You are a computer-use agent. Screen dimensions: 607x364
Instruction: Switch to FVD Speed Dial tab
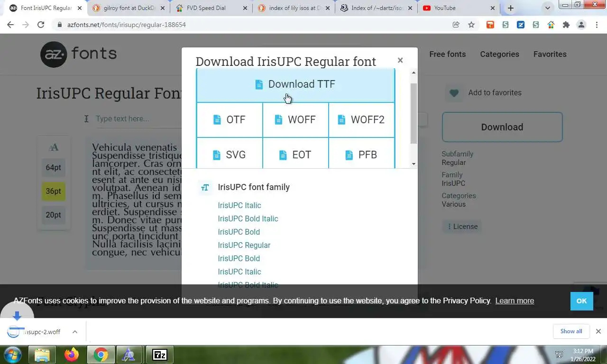[211, 8]
